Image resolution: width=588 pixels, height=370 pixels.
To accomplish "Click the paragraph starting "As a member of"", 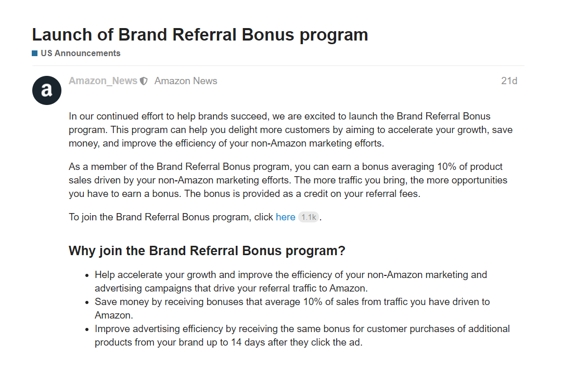I will tap(287, 180).
